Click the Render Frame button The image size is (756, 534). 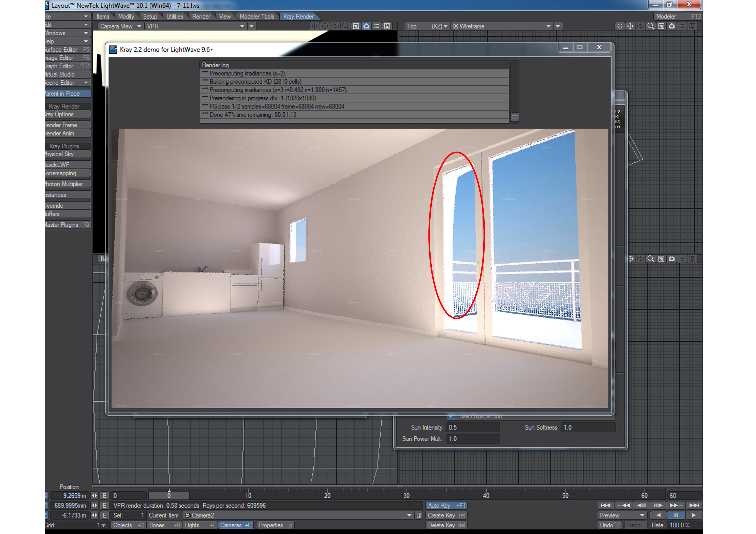click(67, 125)
